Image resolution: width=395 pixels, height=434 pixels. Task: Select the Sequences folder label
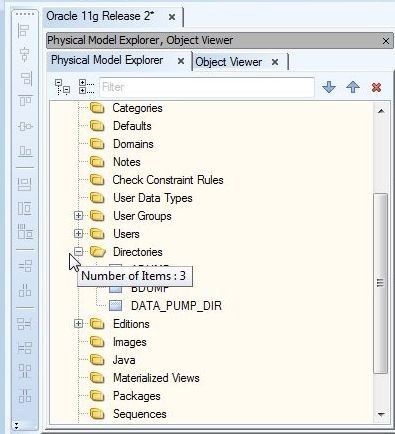[140, 414]
